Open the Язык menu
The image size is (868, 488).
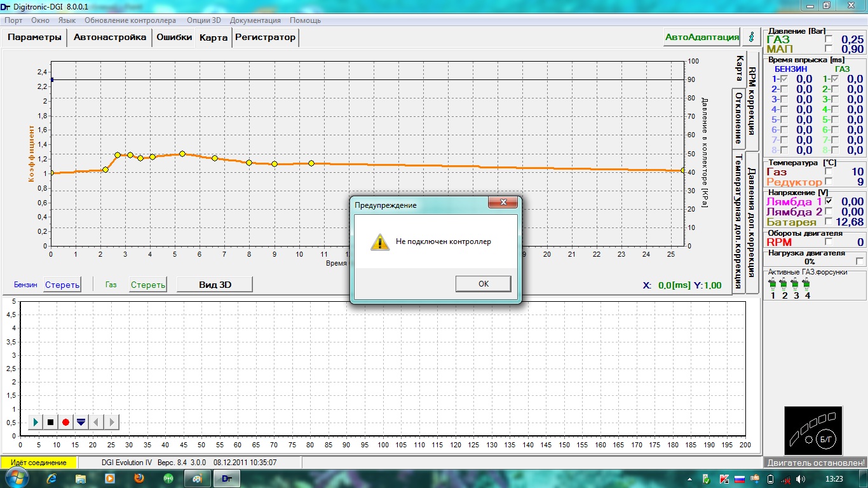(67, 20)
